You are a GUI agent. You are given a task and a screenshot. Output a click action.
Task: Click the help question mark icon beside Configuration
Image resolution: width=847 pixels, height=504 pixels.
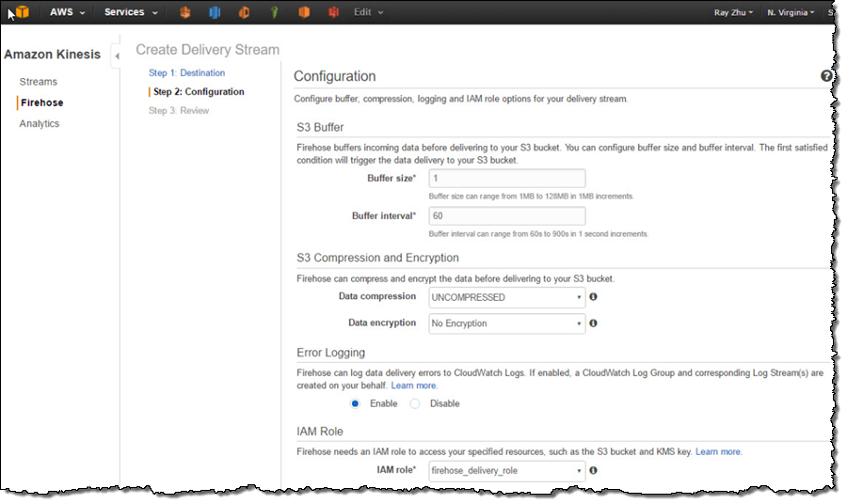click(x=826, y=76)
